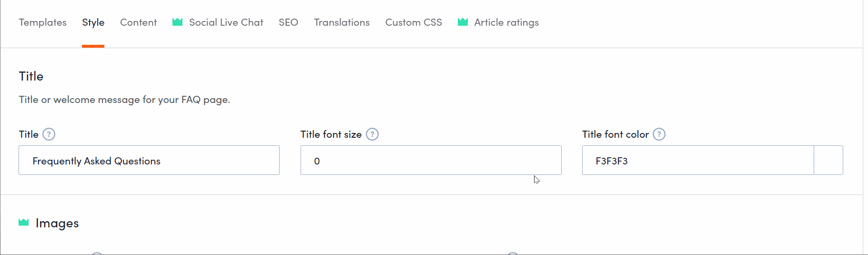Go to the Social Live Chat tab
The image size is (868, 255).
[226, 22]
